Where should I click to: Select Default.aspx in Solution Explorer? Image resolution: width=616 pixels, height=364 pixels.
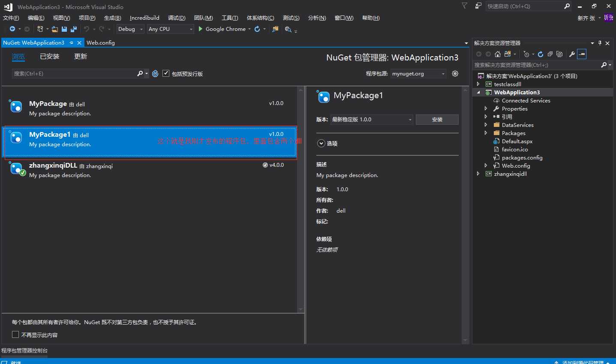517,141
